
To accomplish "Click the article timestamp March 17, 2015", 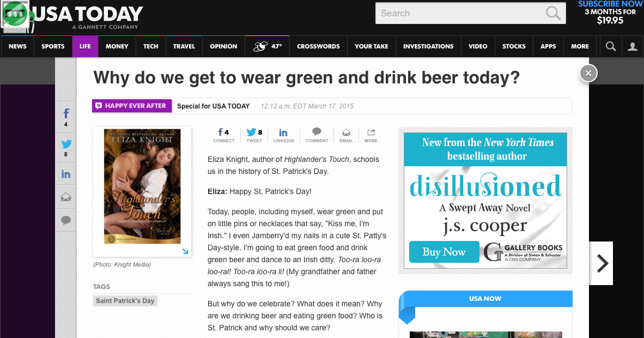I will (x=307, y=106).
